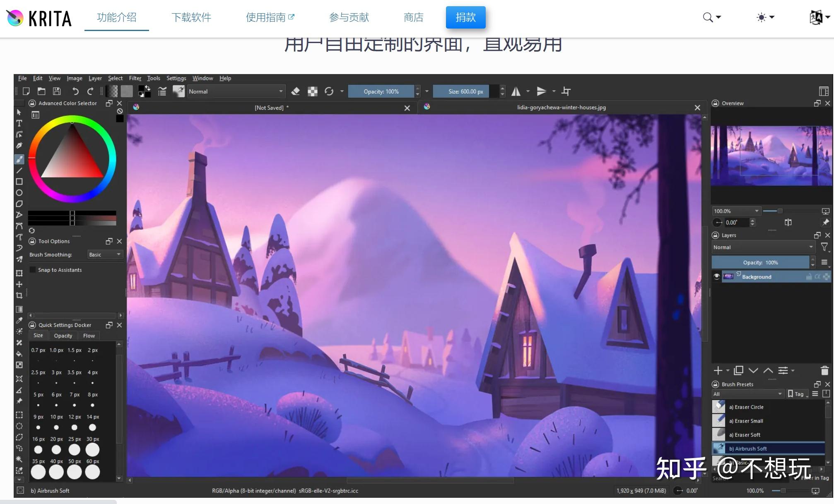
Task: Open the 下载软件 download link
Action: tap(191, 17)
